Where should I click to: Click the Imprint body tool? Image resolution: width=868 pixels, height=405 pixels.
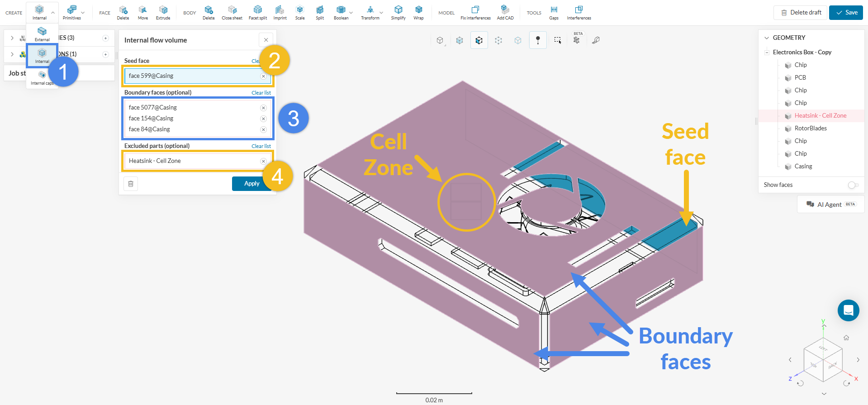tap(280, 13)
